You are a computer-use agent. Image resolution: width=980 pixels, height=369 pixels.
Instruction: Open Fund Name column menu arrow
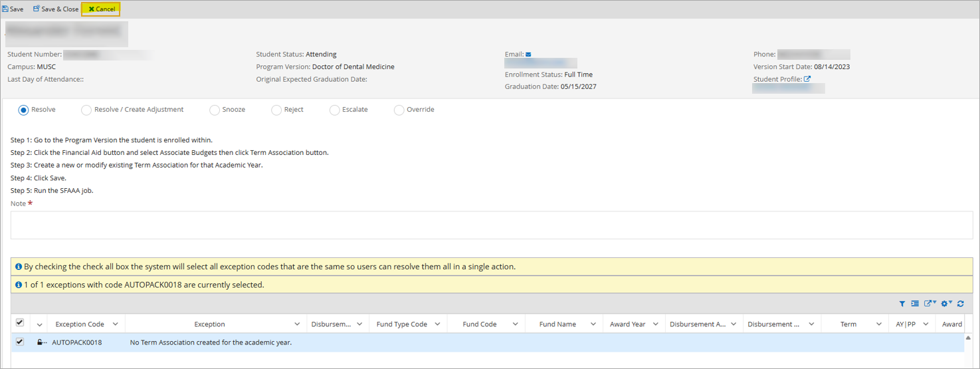coord(593,324)
